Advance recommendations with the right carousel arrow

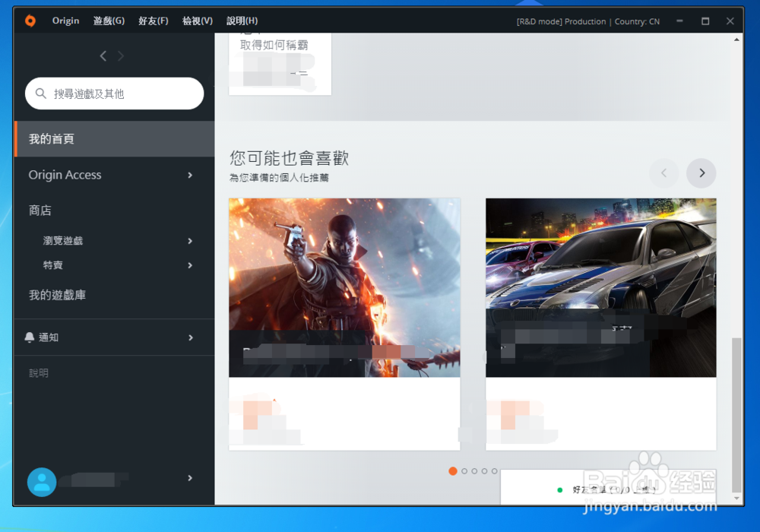[701, 173]
